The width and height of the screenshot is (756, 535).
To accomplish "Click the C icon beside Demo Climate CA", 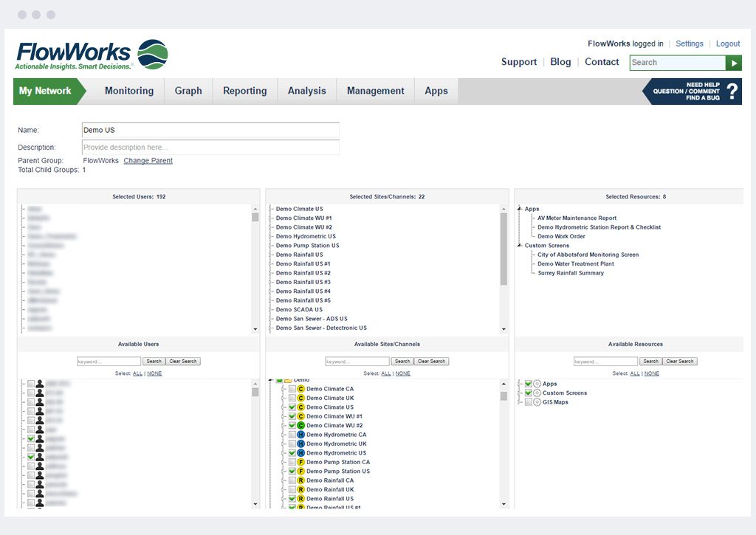I will [x=301, y=389].
